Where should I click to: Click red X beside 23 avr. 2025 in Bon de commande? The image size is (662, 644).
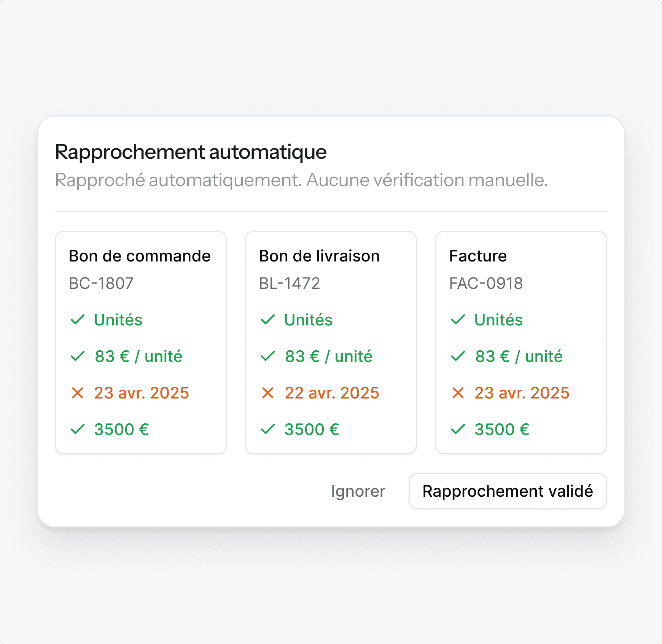[x=78, y=393]
